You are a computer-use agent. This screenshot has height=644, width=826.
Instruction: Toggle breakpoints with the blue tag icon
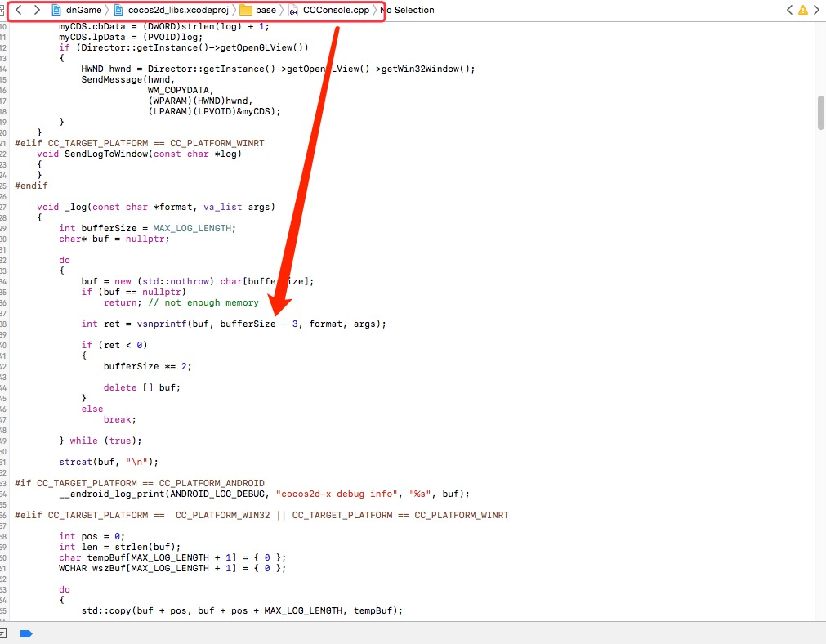click(26, 633)
